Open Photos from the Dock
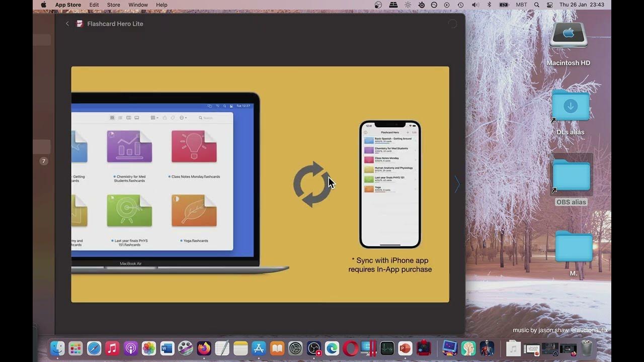The width and height of the screenshot is (644, 362). (x=149, y=348)
